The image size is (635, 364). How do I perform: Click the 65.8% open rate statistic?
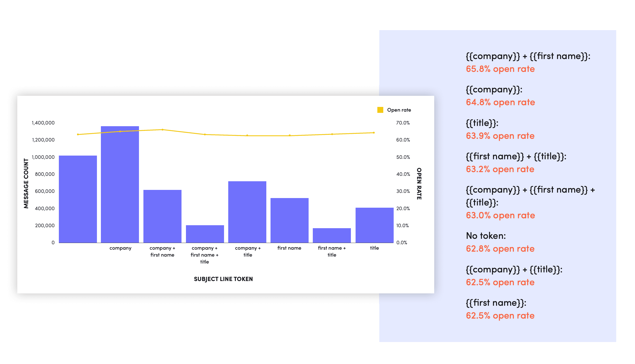500,69
